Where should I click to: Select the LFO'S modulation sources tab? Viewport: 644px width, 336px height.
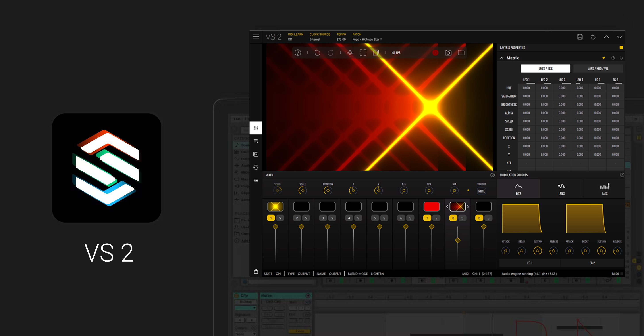click(x=561, y=189)
